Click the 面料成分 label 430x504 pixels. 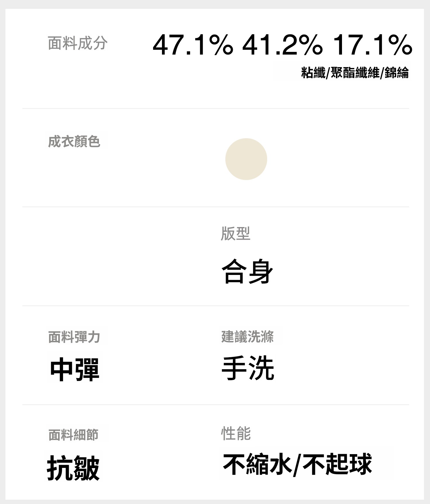77,43
